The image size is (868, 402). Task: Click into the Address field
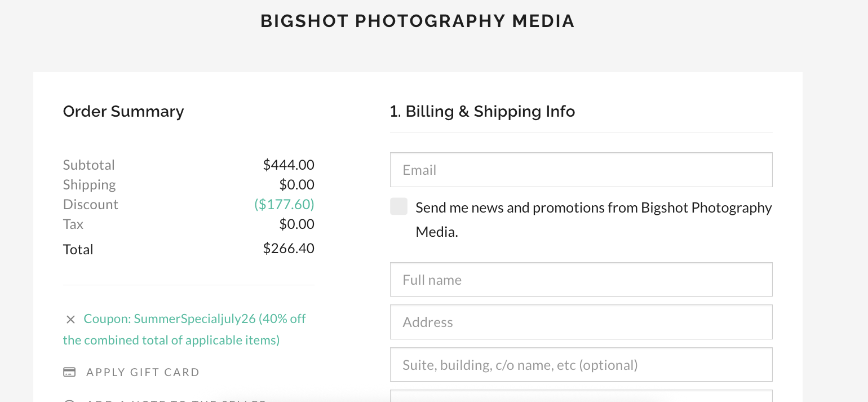point(581,322)
